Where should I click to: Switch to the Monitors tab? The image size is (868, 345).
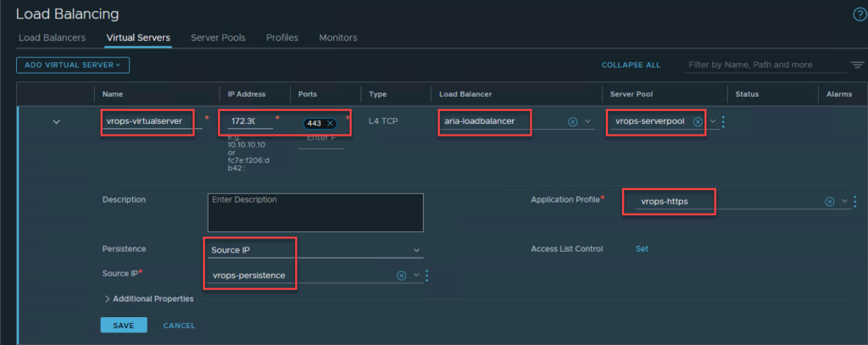337,38
